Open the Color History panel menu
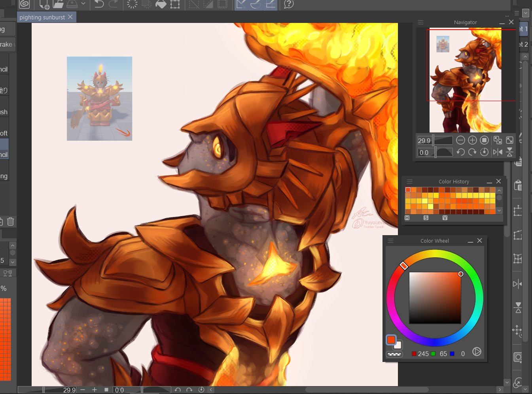Screen dimensions: 532x394 tap(409, 181)
